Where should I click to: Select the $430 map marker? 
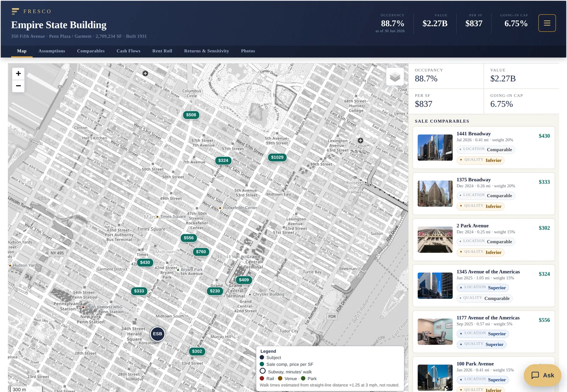(x=145, y=262)
